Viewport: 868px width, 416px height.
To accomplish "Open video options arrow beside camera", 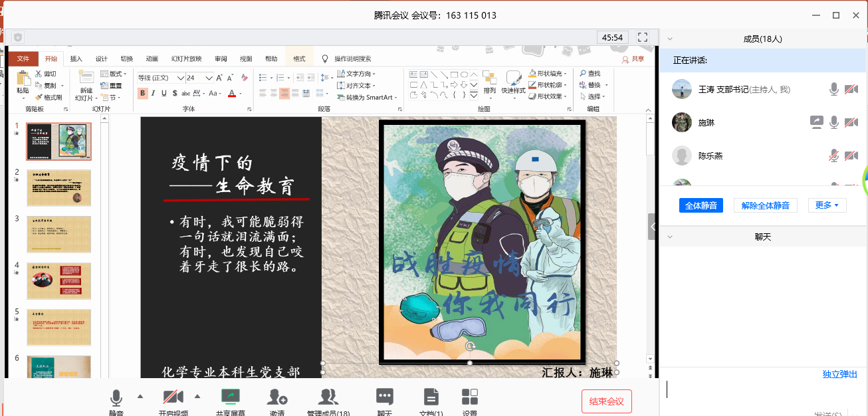I will click(x=197, y=397).
